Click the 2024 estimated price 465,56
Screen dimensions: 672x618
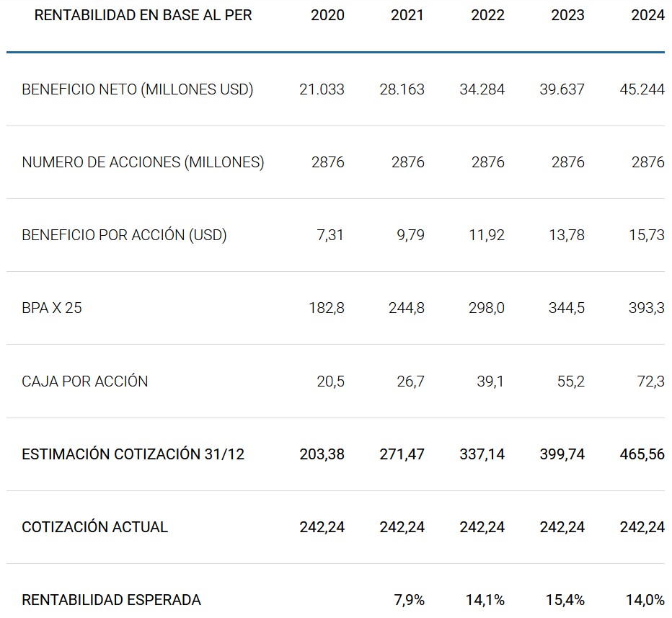point(642,454)
